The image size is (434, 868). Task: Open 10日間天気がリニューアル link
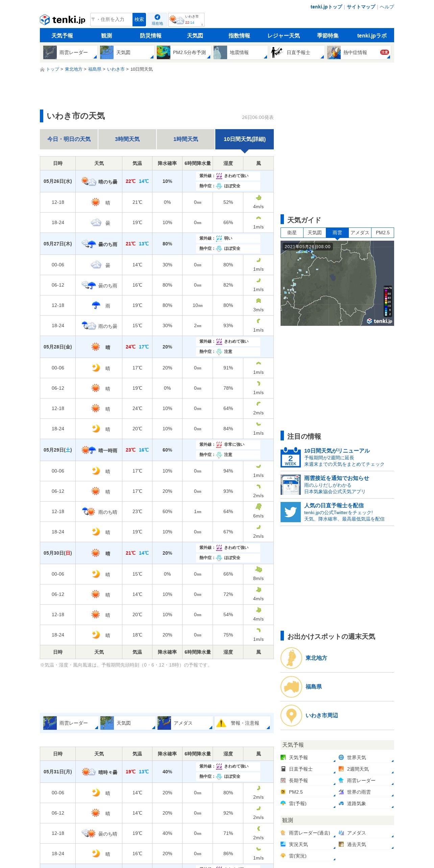tap(337, 451)
